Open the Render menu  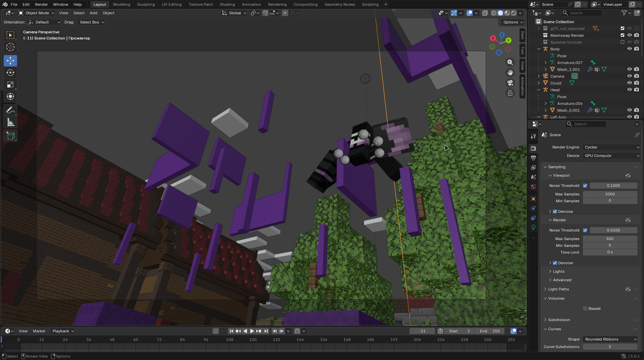[x=41, y=4]
